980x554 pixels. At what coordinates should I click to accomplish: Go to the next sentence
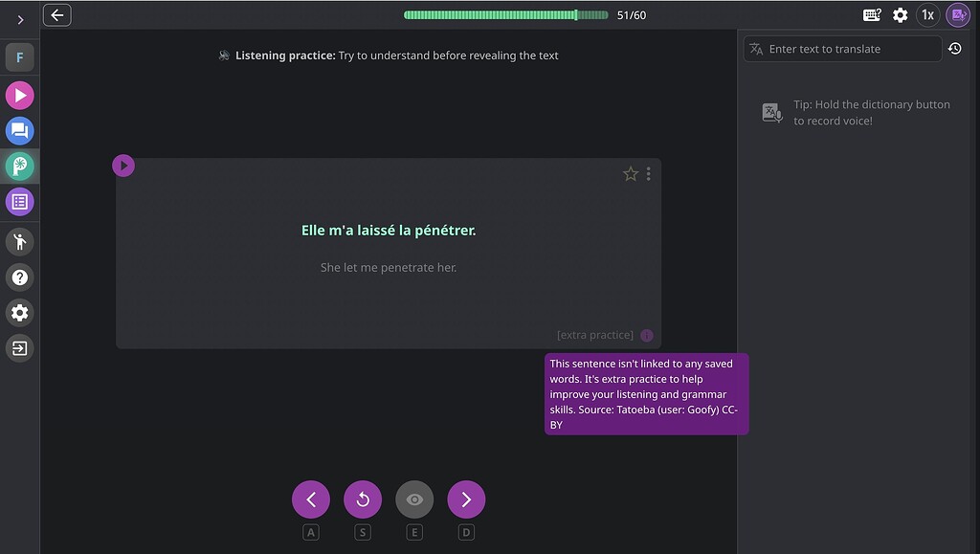tap(466, 499)
